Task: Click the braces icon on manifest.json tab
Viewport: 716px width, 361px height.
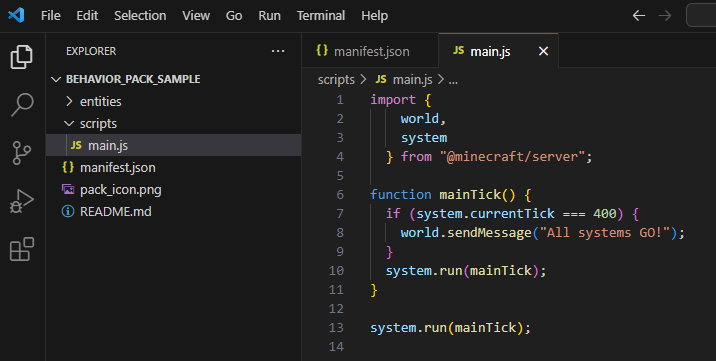Action: (322, 51)
